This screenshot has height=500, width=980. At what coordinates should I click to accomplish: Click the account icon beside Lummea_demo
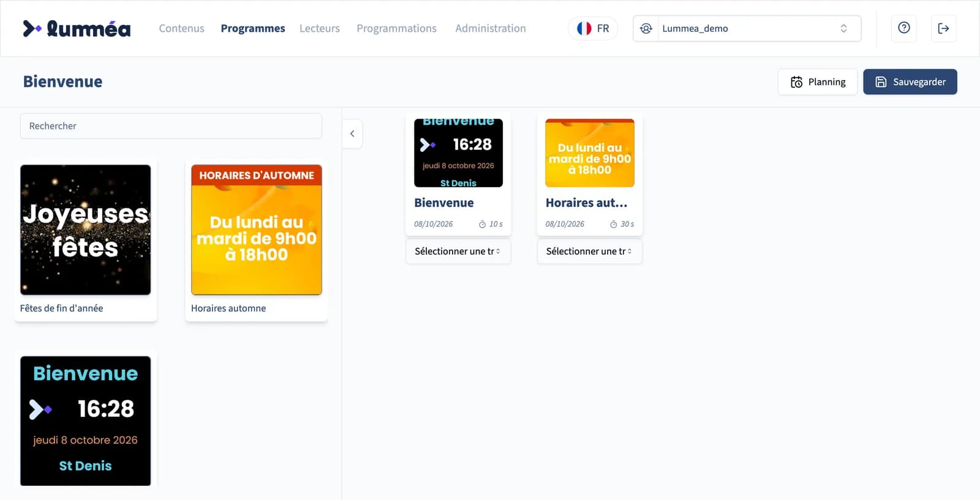point(646,28)
